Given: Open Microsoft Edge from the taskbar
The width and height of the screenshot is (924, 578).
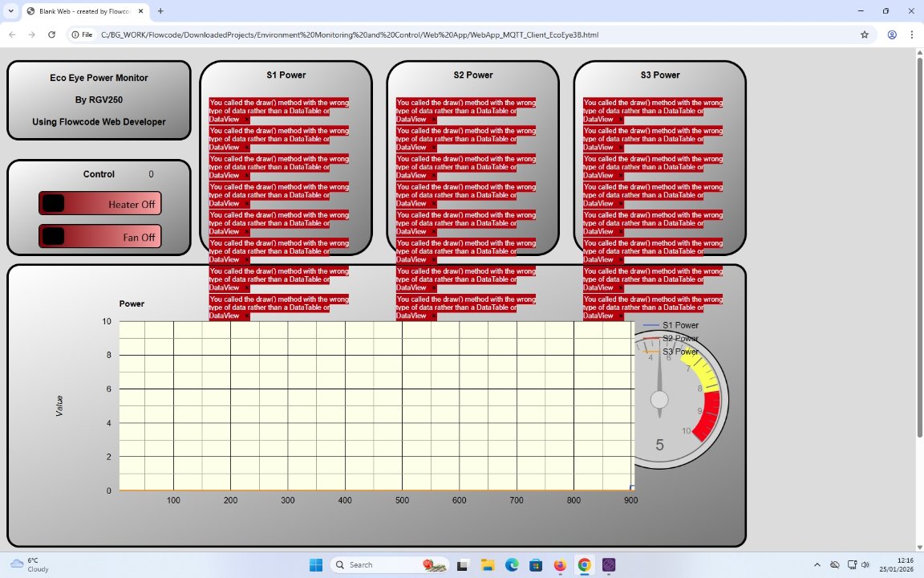Looking at the screenshot, I should click(x=512, y=565).
